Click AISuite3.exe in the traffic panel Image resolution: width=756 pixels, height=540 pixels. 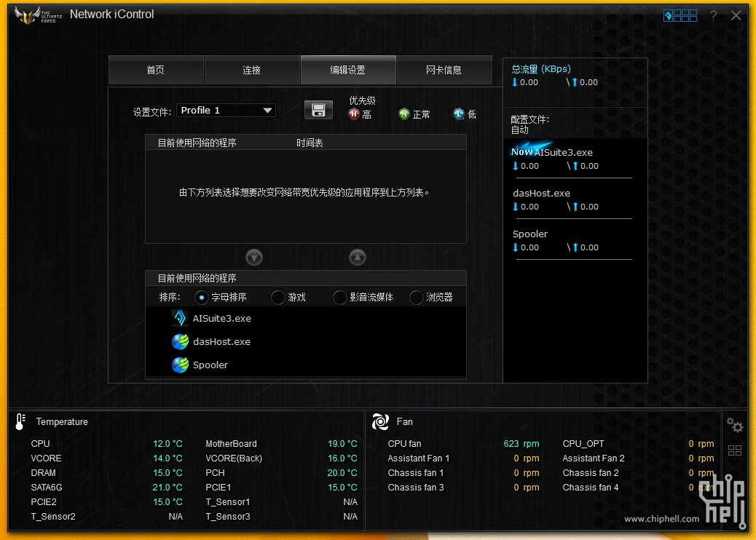click(563, 152)
